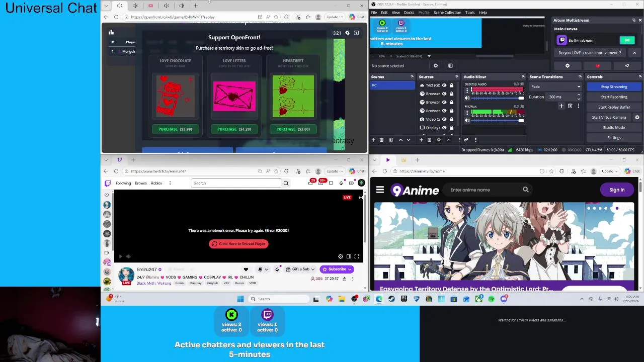Open source filters next to No source selected
Viewport: 644px width, 362px height.
point(450,66)
